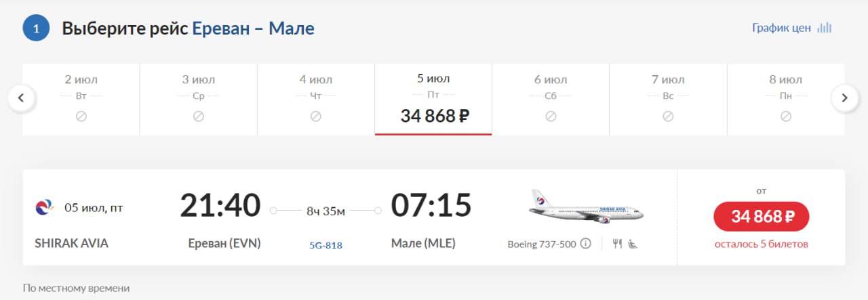The image size is (868, 300).
Task: Click the meal service fork-knife icon
Action: click(x=617, y=244)
